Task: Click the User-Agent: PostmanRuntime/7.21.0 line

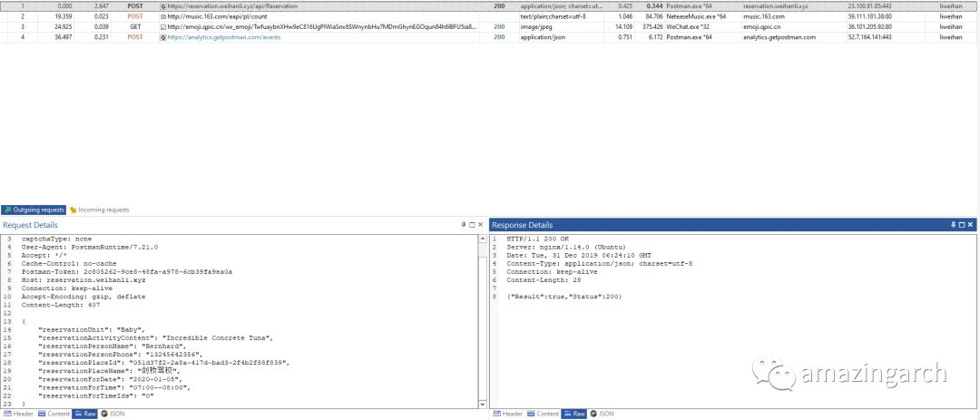Action: coord(89,248)
